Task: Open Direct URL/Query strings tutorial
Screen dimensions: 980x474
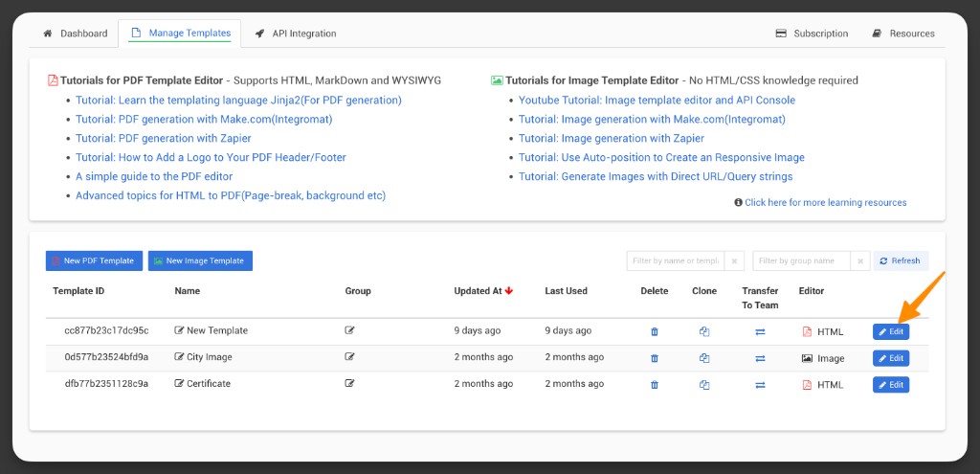Action: pyautogui.click(x=656, y=176)
